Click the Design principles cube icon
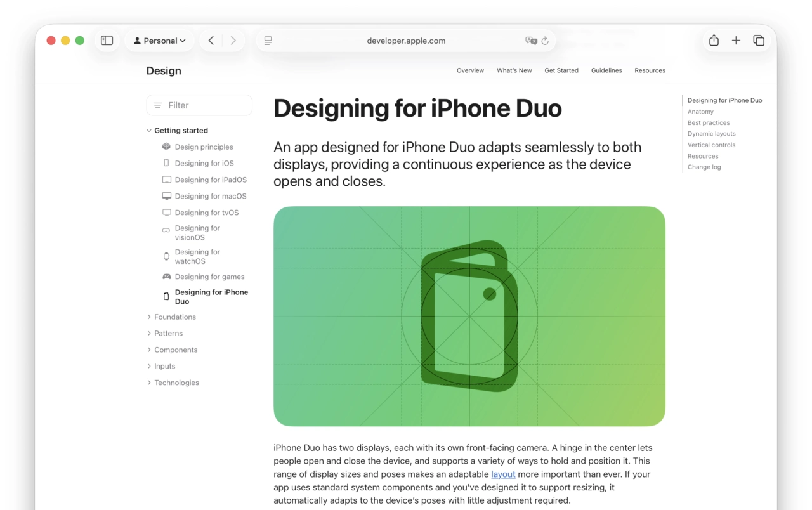This screenshot has height=510, width=812. (166, 147)
